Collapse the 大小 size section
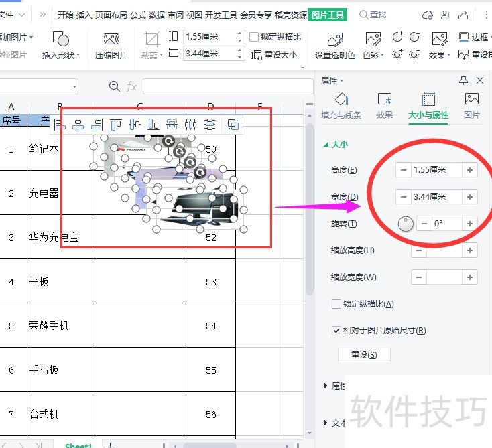This screenshot has height=448, width=492. coord(326,144)
